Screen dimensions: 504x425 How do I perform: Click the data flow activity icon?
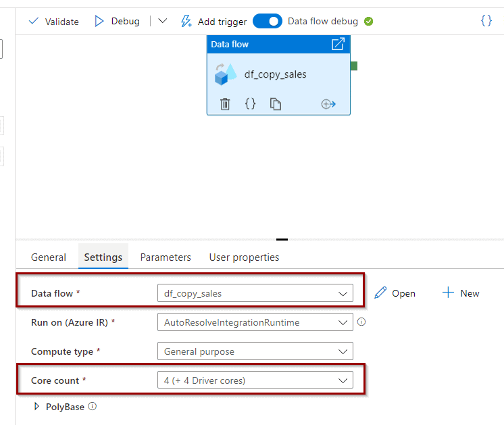click(x=226, y=74)
